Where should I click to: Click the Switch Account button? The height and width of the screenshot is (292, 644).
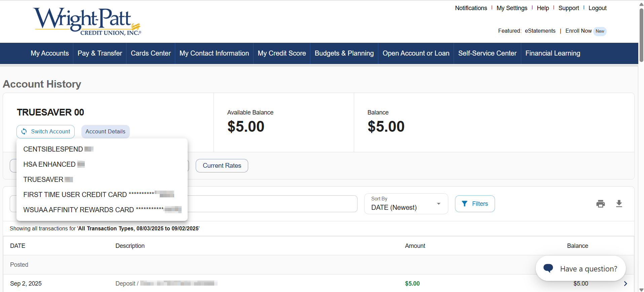[46, 131]
